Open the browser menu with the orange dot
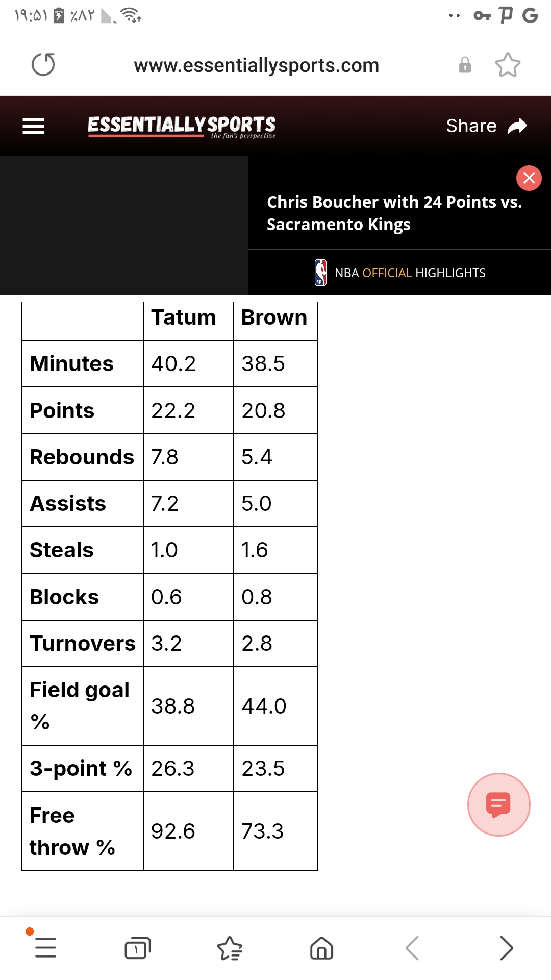551x980 pixels. tap(45, 948)
